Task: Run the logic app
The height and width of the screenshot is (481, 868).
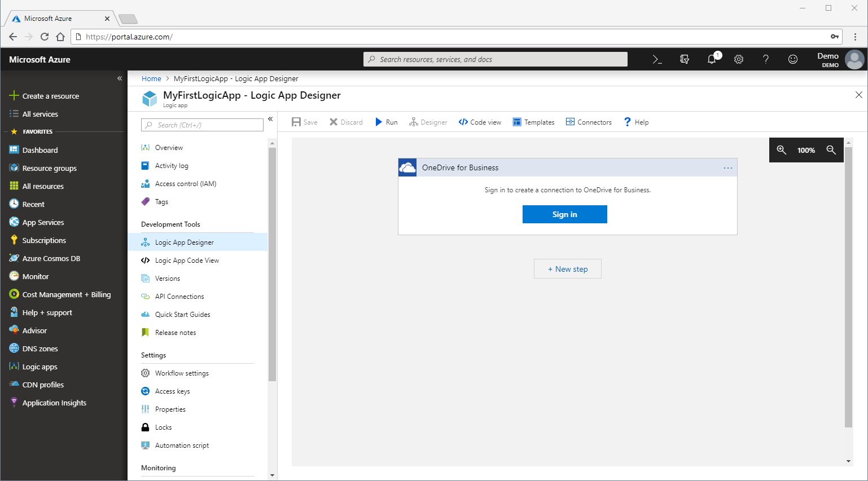Action: coord(387,122)
